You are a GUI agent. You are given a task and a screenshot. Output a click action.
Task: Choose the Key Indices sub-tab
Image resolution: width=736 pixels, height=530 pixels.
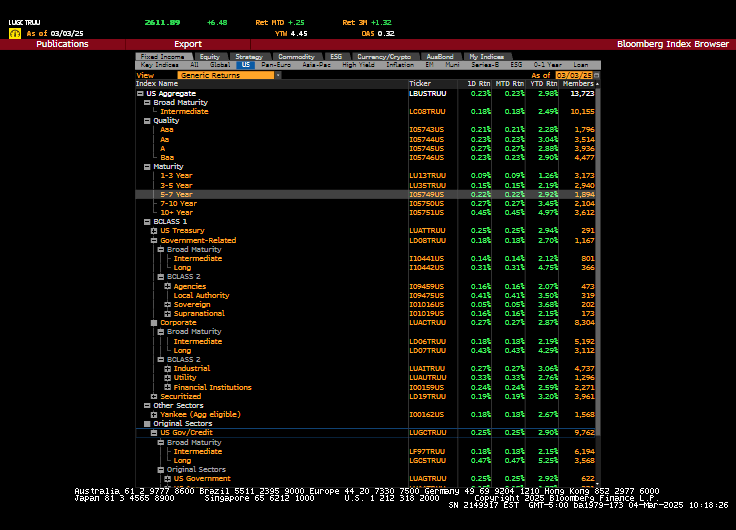160,65
